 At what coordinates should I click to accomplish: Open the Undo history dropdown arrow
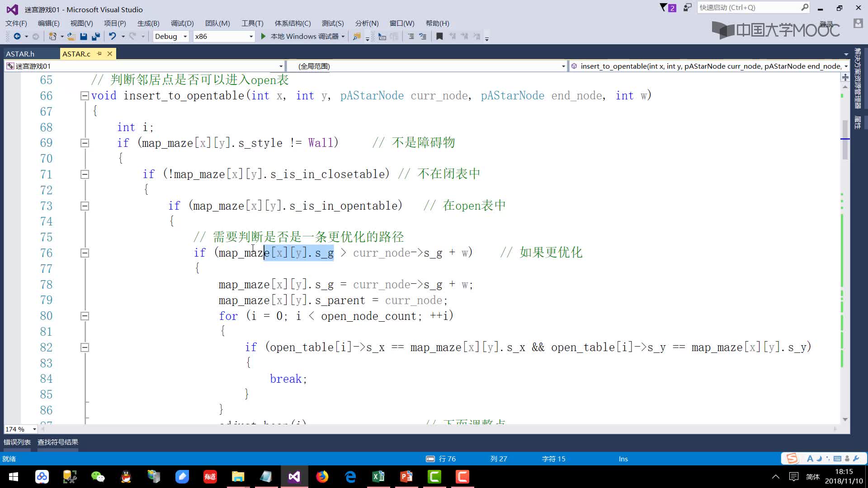click(123, 37)
